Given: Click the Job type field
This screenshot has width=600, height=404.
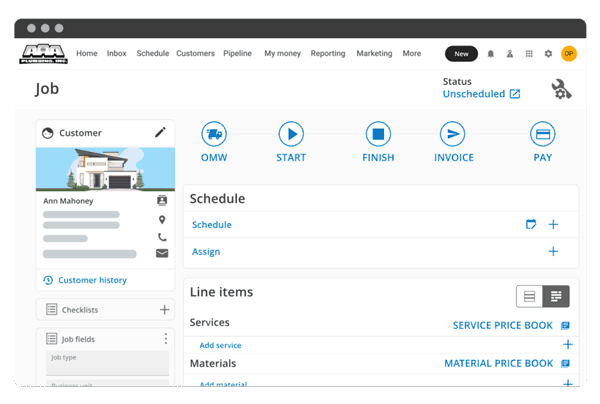Looking at the screenshot, I should 104,359.
